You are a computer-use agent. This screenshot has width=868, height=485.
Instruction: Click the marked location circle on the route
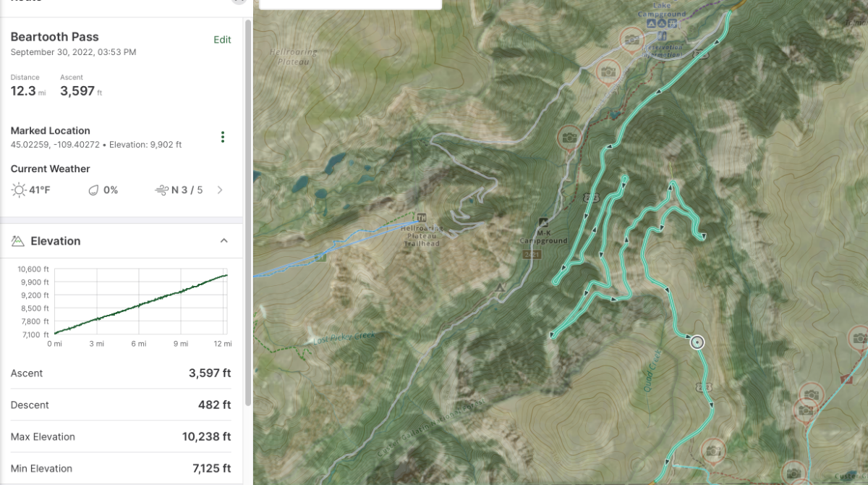click(x=697, y=342)
